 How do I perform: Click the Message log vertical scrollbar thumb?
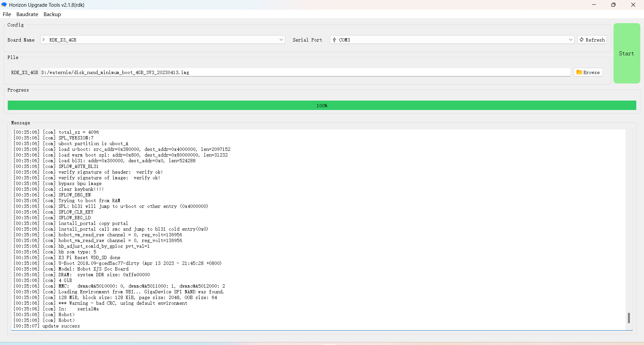[629, 318]
